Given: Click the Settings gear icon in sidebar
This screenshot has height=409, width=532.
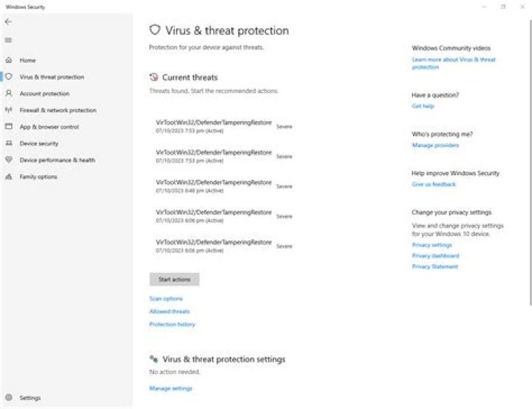Looking at the screenshot, I should click(x=9, y=397).
